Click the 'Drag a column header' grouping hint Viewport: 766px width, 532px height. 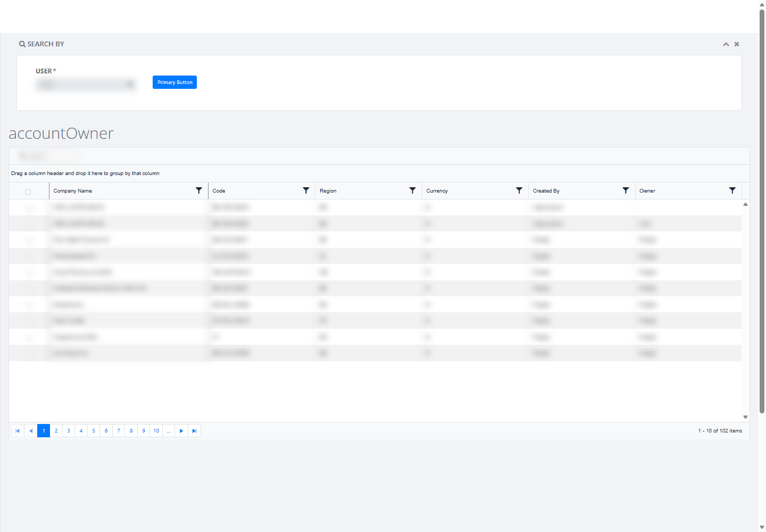point(85,173)
